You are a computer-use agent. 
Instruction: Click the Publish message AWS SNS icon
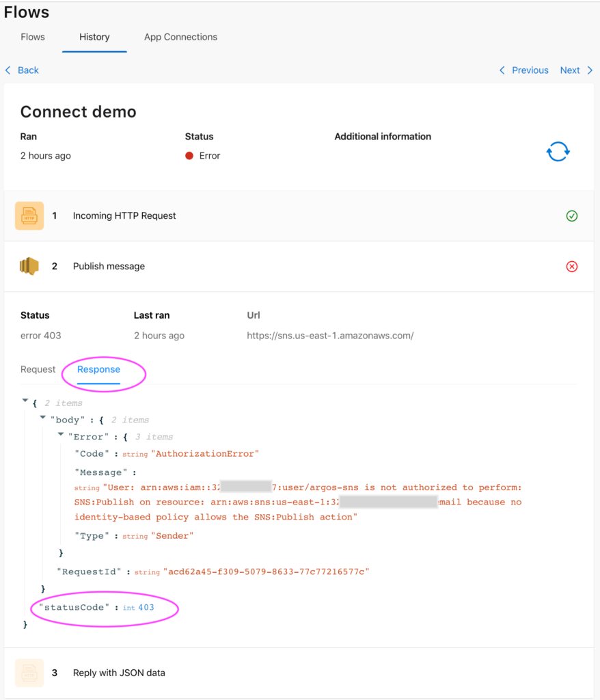pyautogui.click(x=29, y=267)
